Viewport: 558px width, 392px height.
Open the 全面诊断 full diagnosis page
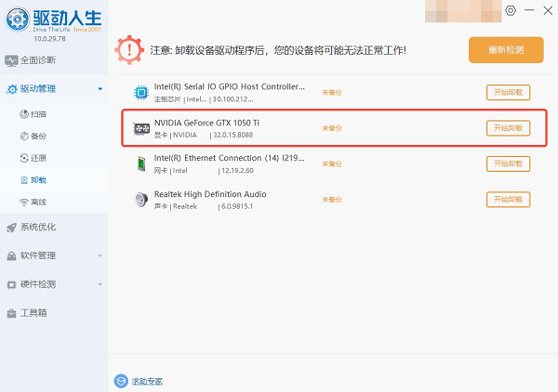click(x=39, y=60)
